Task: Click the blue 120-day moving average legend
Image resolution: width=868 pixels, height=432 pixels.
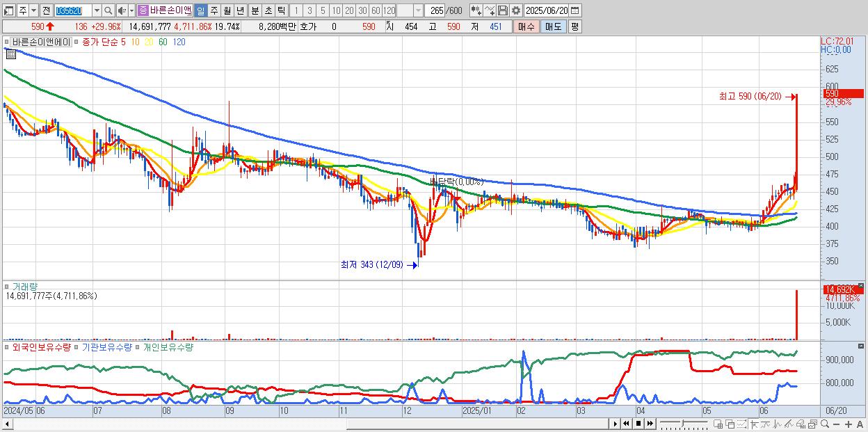Action: pyautogui.click(x=179, y=42)
